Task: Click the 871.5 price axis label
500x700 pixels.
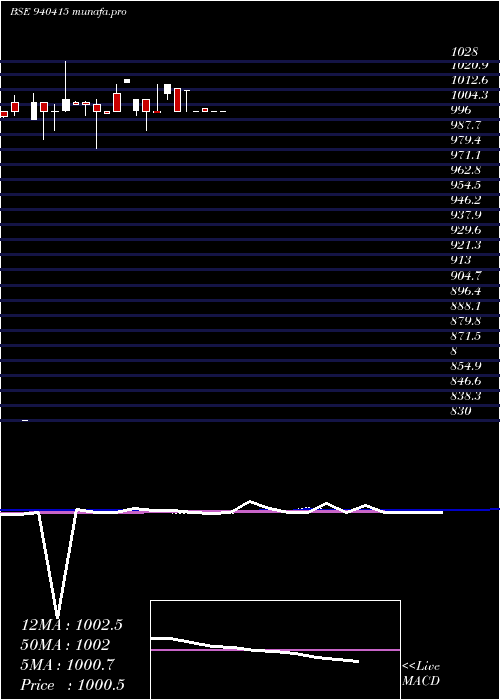Action: 466,336
